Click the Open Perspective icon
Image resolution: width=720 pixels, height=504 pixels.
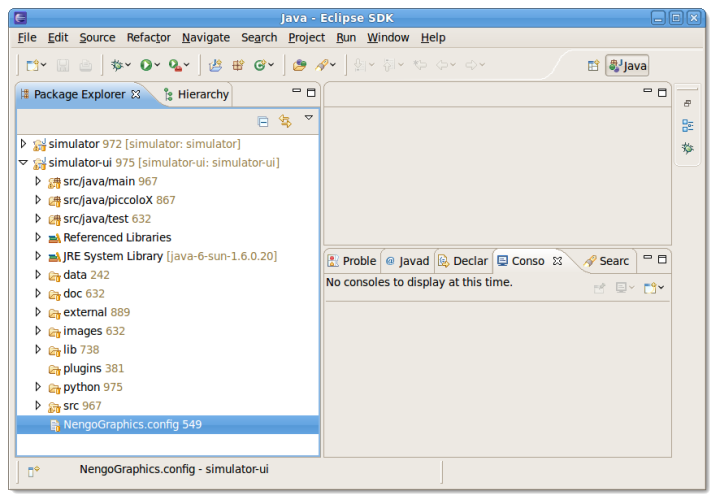(x=593, y=66)
